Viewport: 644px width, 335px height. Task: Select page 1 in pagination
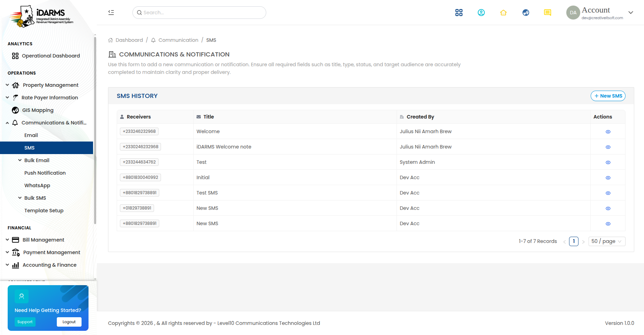[x=574, y=241]
